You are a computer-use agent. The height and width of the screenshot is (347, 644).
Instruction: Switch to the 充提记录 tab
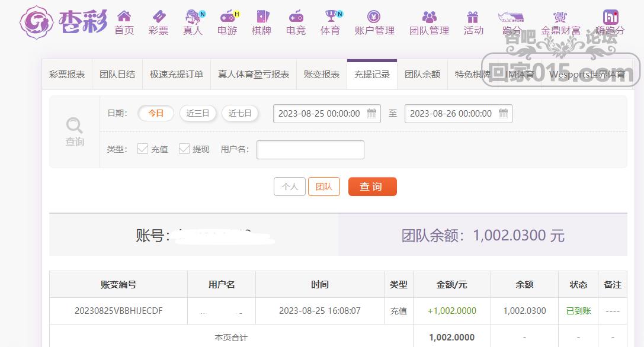372,75
